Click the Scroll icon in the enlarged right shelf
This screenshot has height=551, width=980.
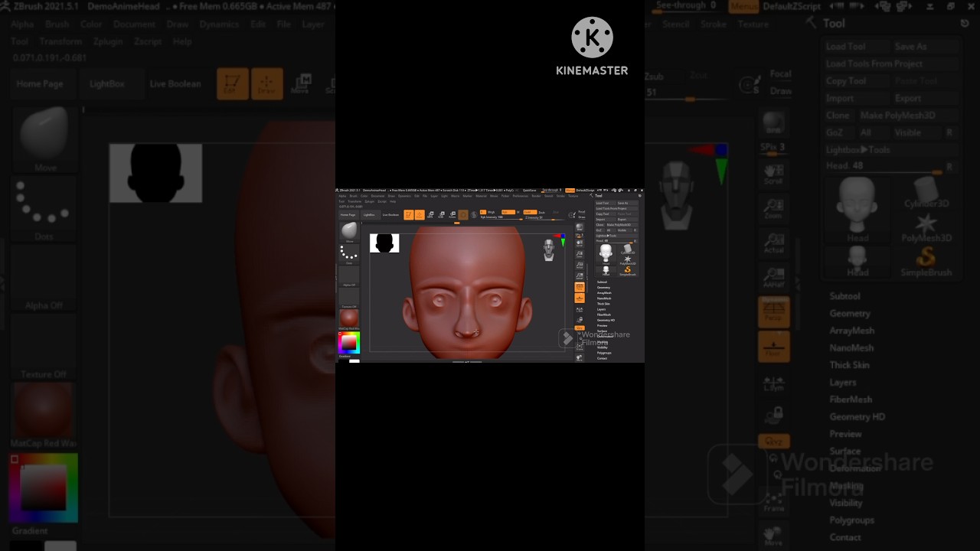[773, 172]
